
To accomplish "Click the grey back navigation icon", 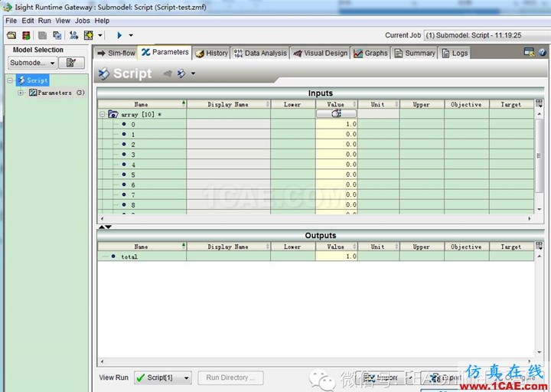I will pyautogui.click(x=168, y=73).
